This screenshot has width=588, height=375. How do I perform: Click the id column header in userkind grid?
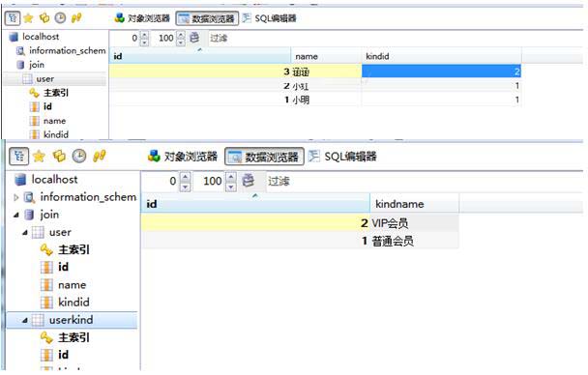(255, 204)
